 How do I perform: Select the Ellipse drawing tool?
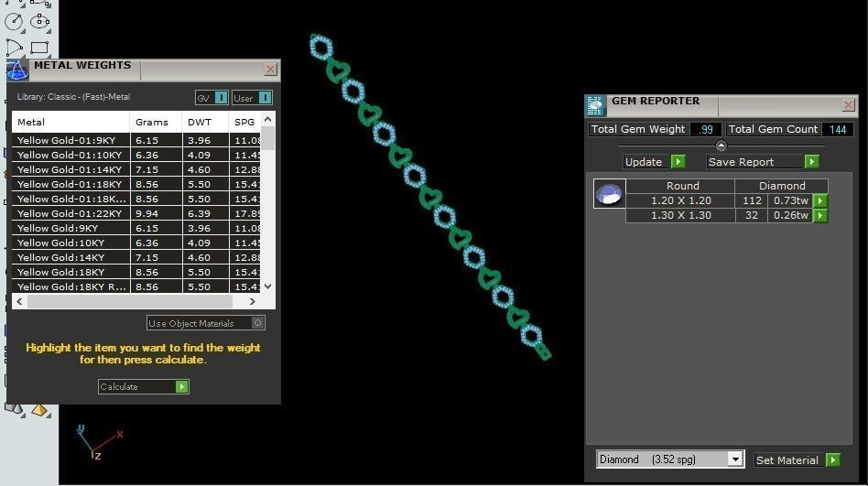coord(40,22)
